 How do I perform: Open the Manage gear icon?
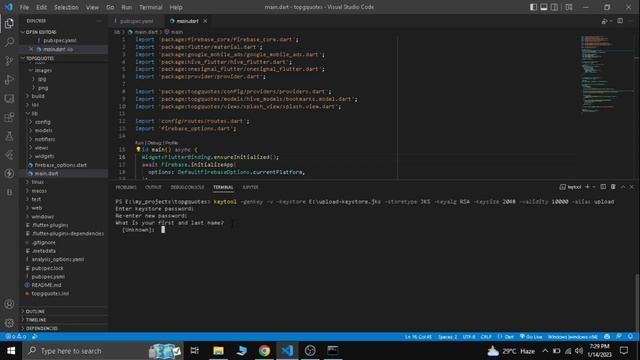(9, 323)
